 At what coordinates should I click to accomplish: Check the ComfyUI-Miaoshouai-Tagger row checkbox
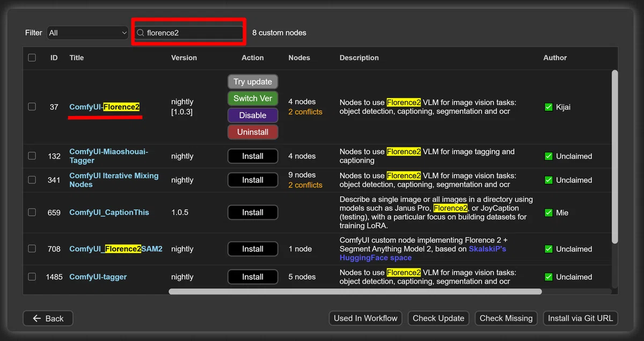(x=32, y=156)
